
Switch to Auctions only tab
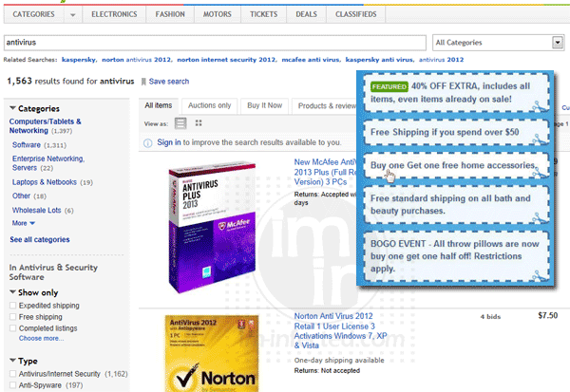tap(209, 105)
